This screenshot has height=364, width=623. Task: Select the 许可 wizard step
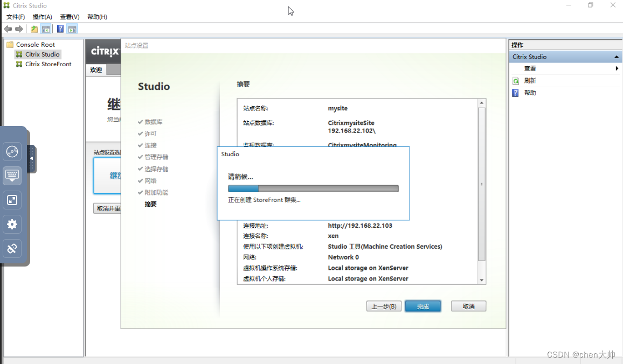click(150, 134)
